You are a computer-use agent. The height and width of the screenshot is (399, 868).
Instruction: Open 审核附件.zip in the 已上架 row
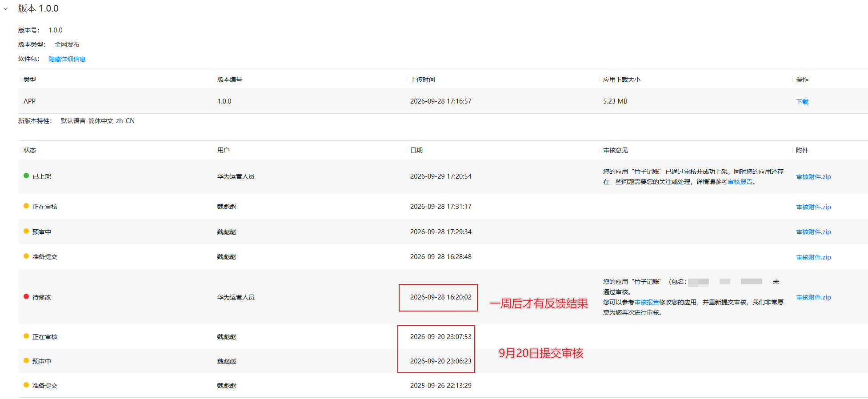tap(813, 177)
